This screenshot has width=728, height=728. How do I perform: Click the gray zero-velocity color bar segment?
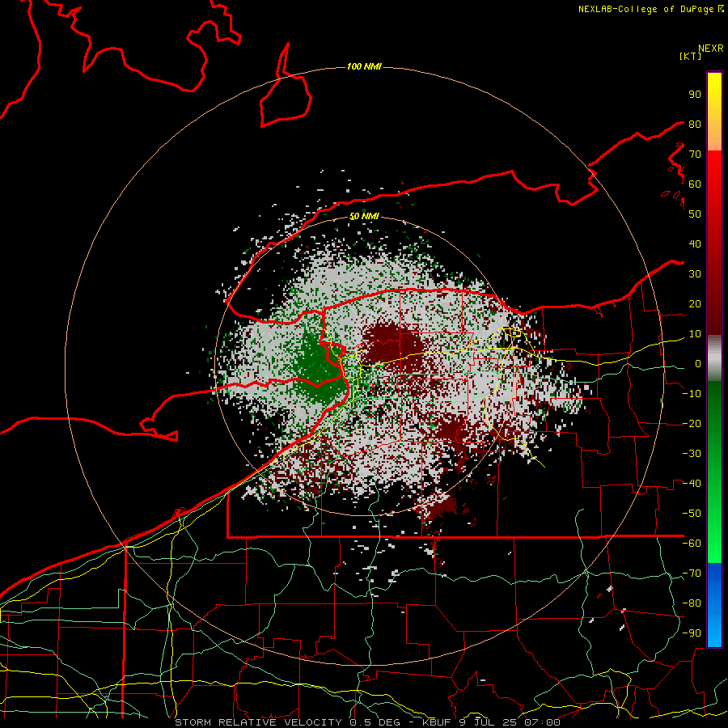pos(714,358)
